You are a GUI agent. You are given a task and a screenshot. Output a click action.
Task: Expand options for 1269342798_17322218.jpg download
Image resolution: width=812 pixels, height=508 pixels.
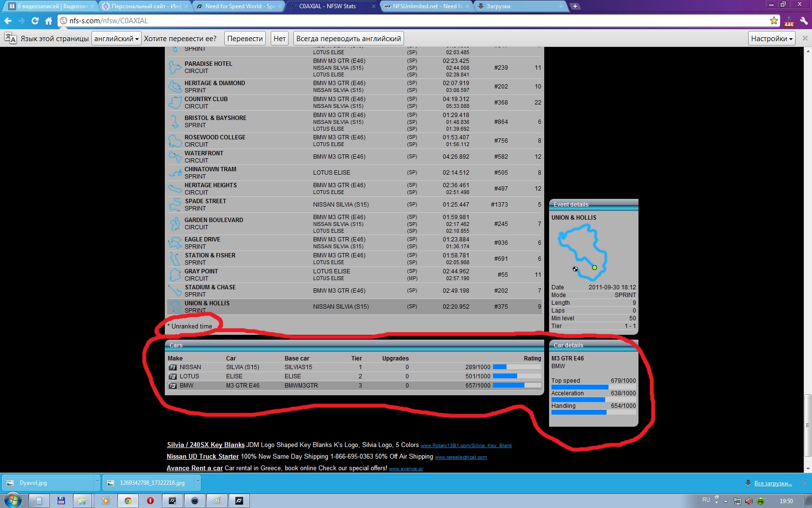197,482
